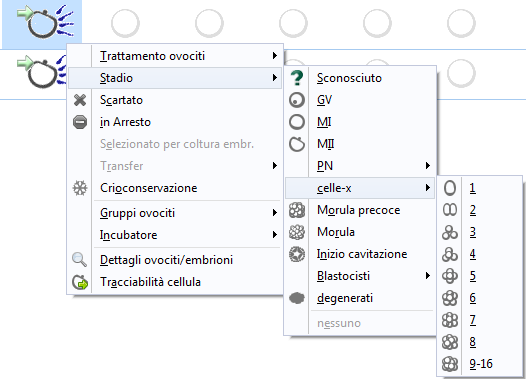Click the last empty oocyte slot in top row
Viewport: 526px width, 379px height.
coord(461,23)
